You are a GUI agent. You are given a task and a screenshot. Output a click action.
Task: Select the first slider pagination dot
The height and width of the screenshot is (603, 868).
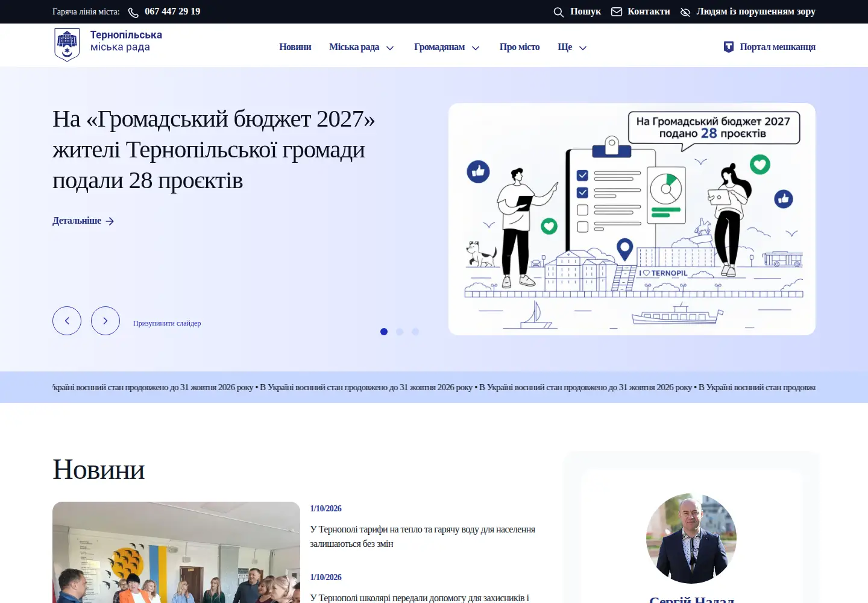pyautogui.click(x=384, y=332)
